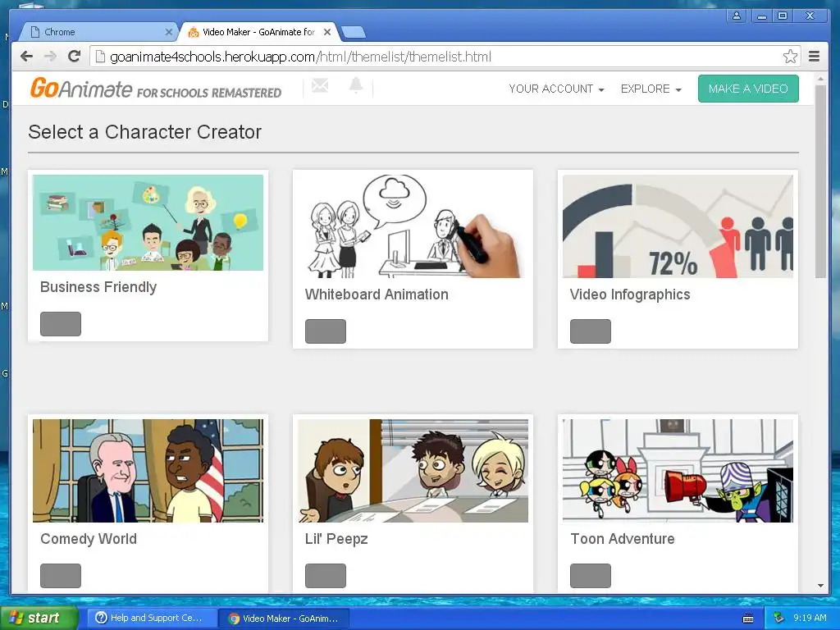
Task: Open the messages envelope icon
Action: point(320,85)
